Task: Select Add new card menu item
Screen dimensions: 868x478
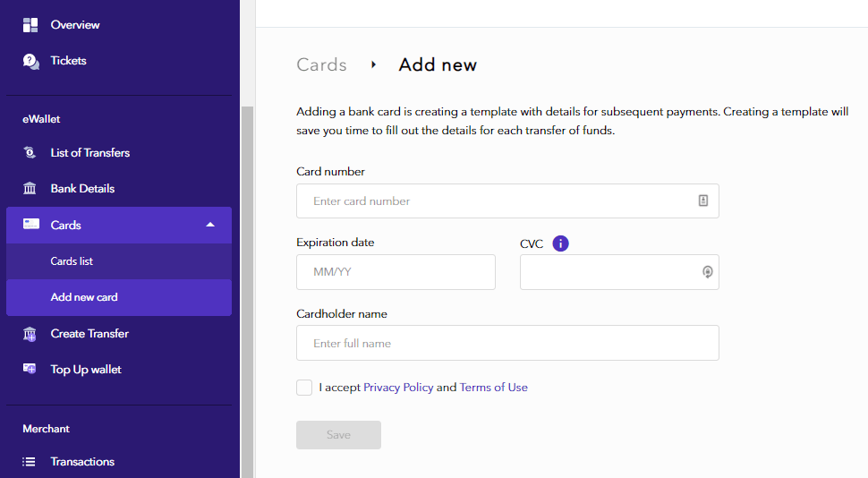Action: (84, 297)
